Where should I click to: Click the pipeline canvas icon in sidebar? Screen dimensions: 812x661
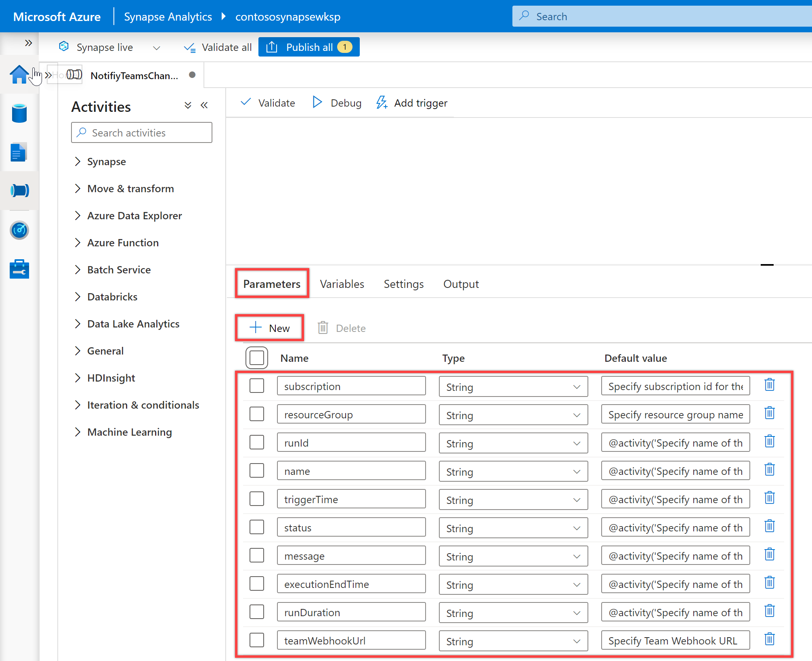coord(19,191)
